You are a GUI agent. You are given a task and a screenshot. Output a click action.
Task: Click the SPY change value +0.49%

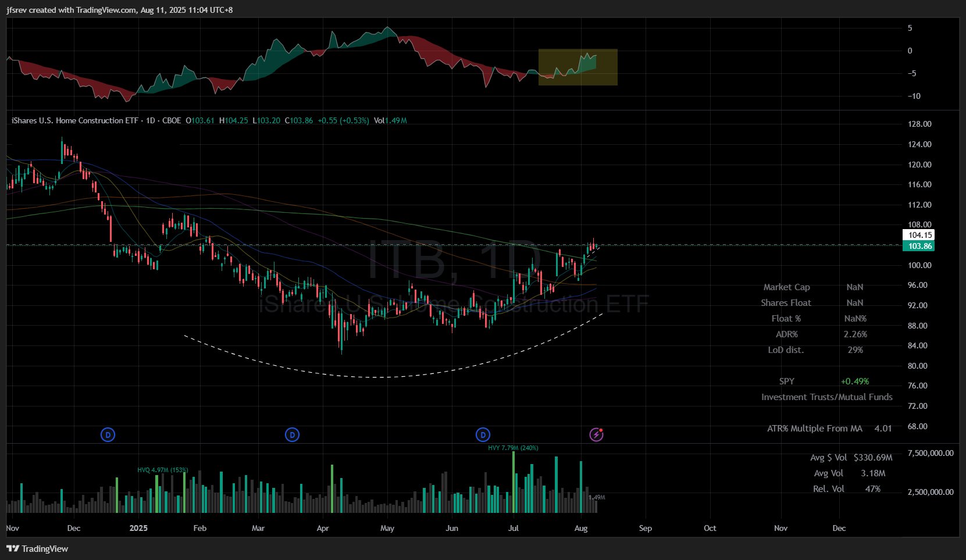pos(855,381)
